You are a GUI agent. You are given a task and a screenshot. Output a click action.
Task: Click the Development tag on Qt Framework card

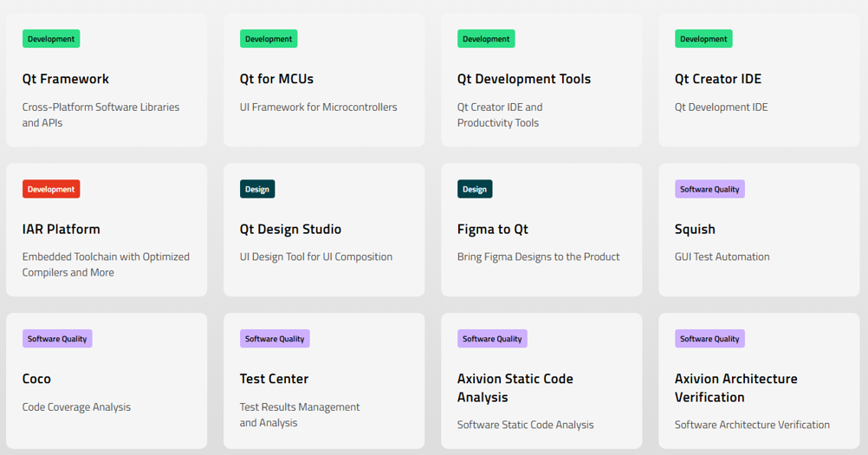click(51, 39)
